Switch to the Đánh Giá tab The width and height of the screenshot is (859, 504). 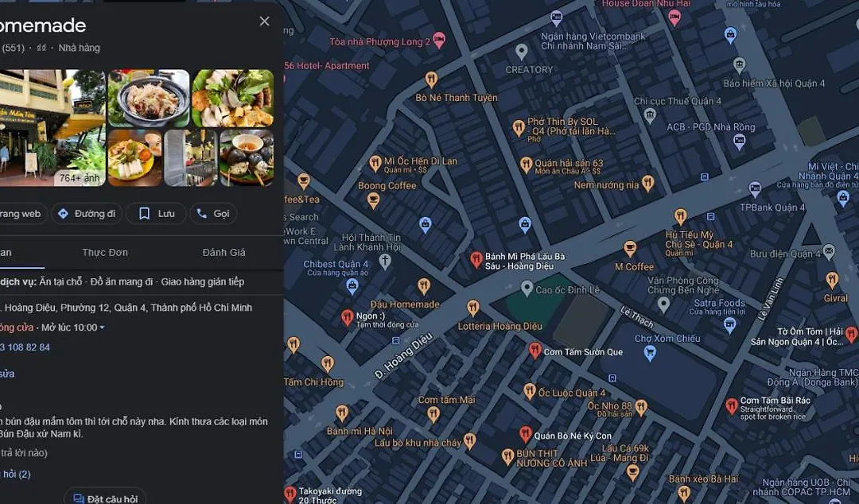click(223, 253)
